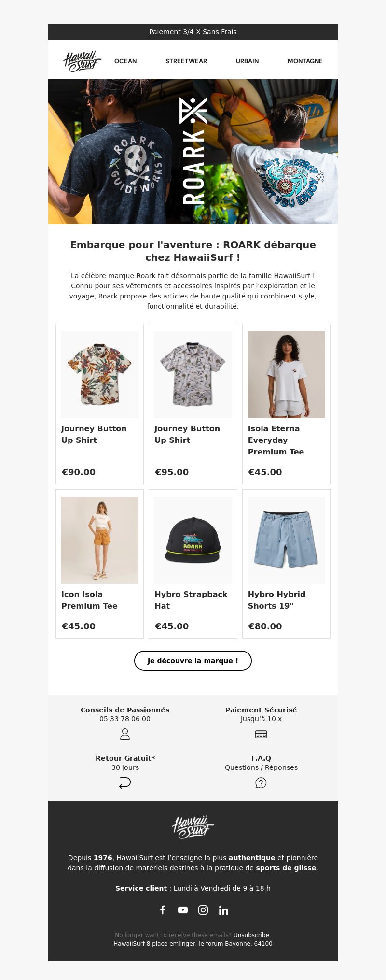This screenshot has height=980, width=386.
Task: Open the Hybro Strapback Hat product image
Action: 193,540
